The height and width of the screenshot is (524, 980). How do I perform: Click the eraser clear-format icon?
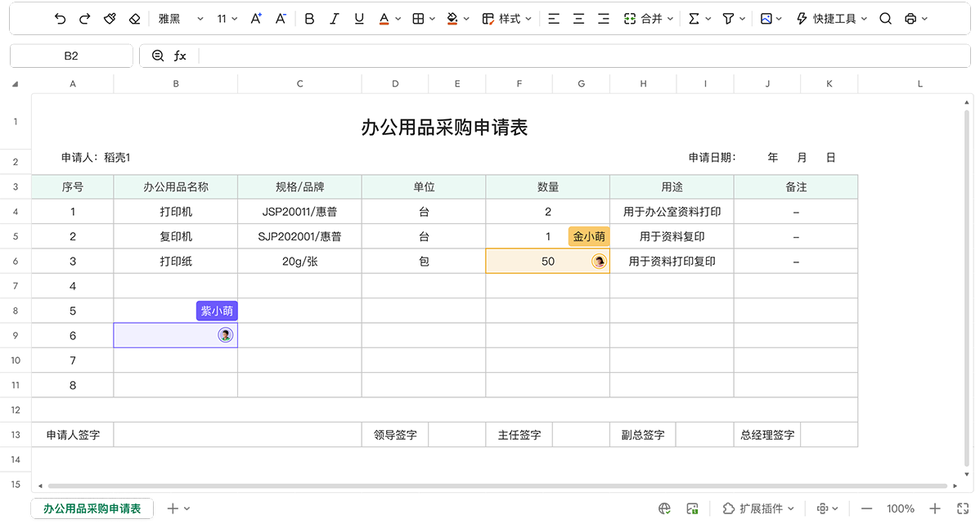[135, 19]
